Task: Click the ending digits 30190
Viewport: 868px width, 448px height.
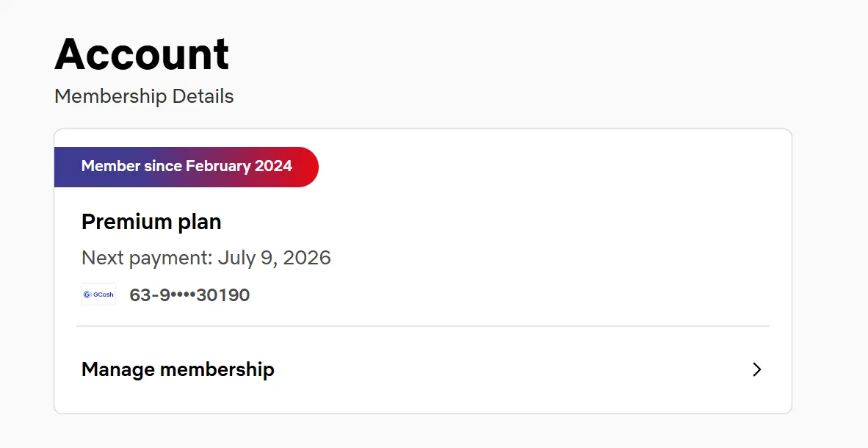Action: [223, 295]
